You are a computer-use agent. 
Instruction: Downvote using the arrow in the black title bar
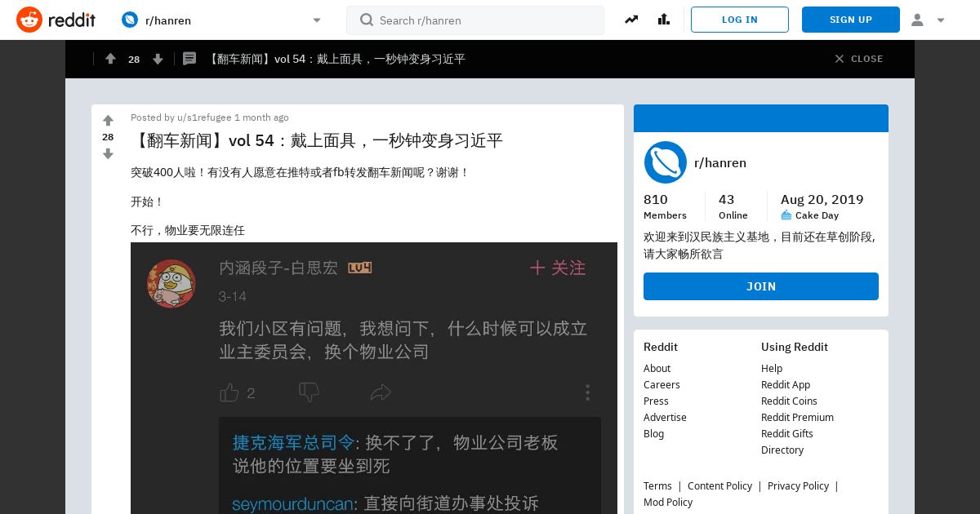158,59
